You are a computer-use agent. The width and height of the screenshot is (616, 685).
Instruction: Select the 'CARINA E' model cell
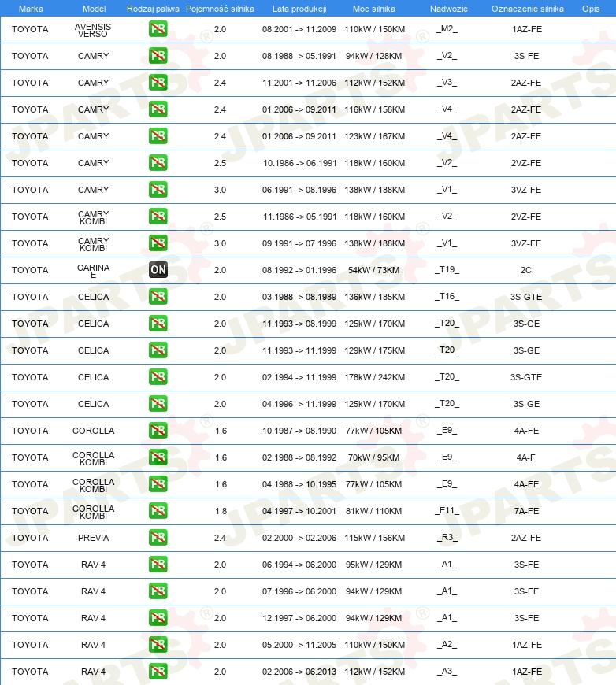point(93,271)
